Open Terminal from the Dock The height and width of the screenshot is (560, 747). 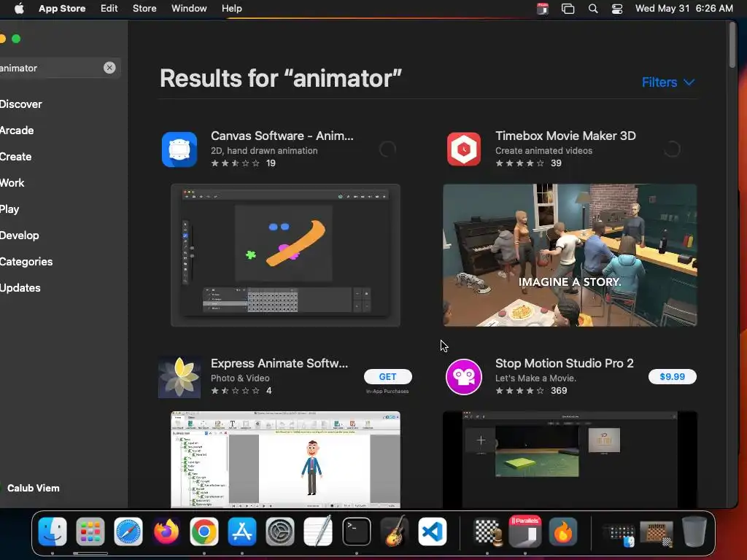(x=356, y=532)
